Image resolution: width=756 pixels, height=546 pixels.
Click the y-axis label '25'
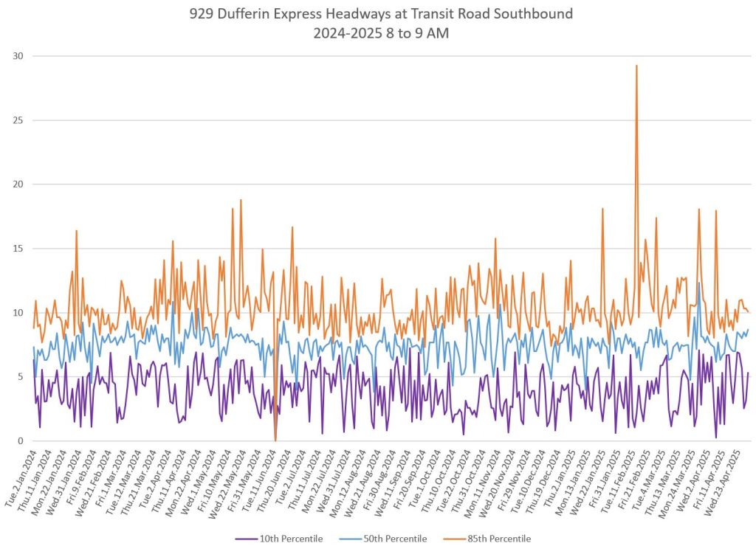coord(17,120)
